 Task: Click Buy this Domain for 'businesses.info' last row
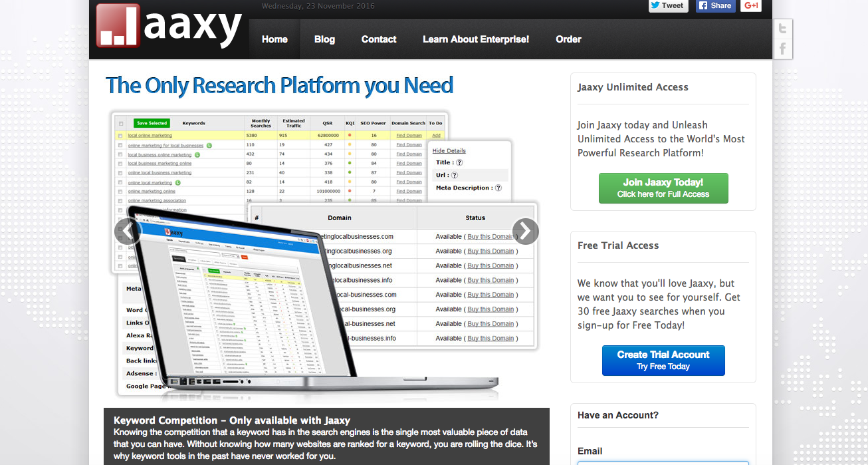pyautogui.click(x=490, y=339)
